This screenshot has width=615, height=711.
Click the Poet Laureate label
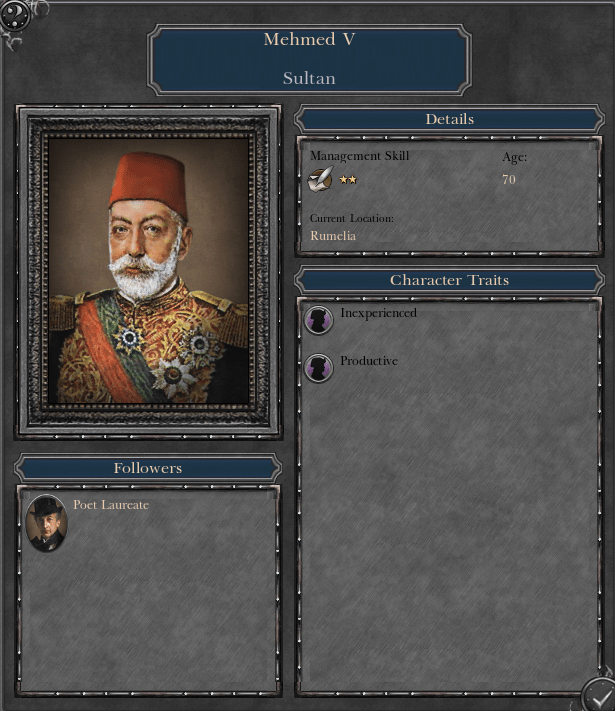tap(111, 505)
